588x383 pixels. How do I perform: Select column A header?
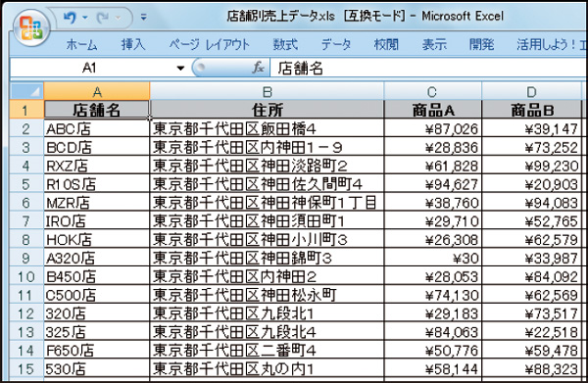(97, 91)
